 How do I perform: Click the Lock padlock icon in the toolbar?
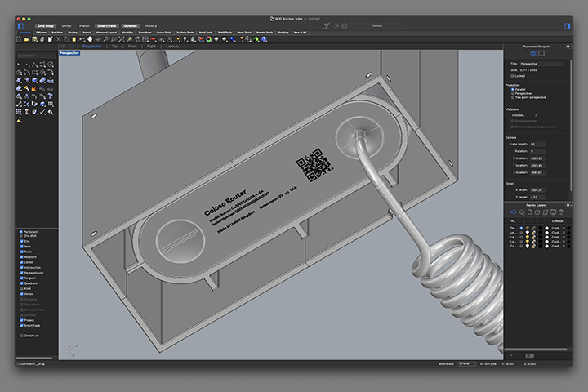[193, 39]
